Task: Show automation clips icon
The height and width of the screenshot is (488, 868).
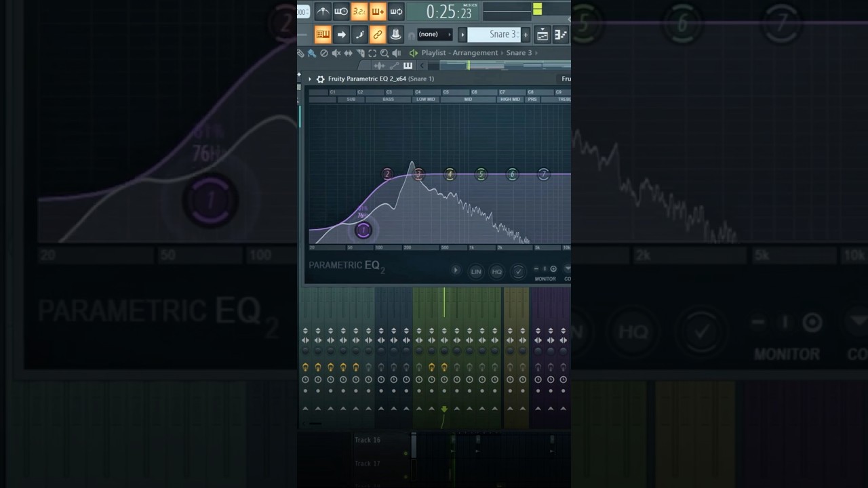Action: 394,66
